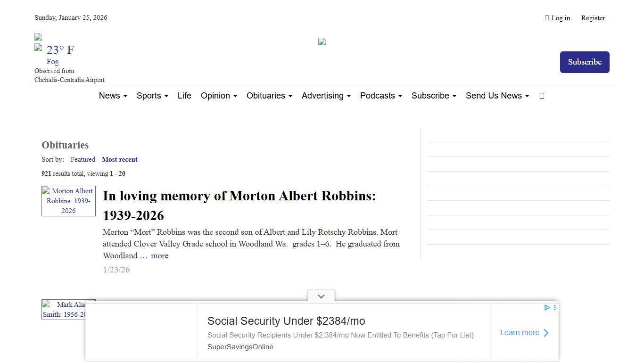This screenshot has width=644, height=362.
Task: Click the AdChoices icon in ad banner
Action: [547, 308]
